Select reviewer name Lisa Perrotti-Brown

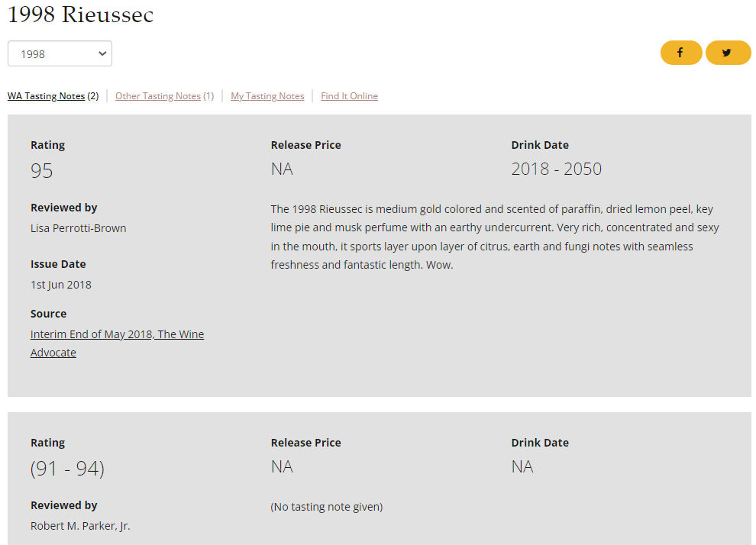pyautogui.click(x=79, y=228)
